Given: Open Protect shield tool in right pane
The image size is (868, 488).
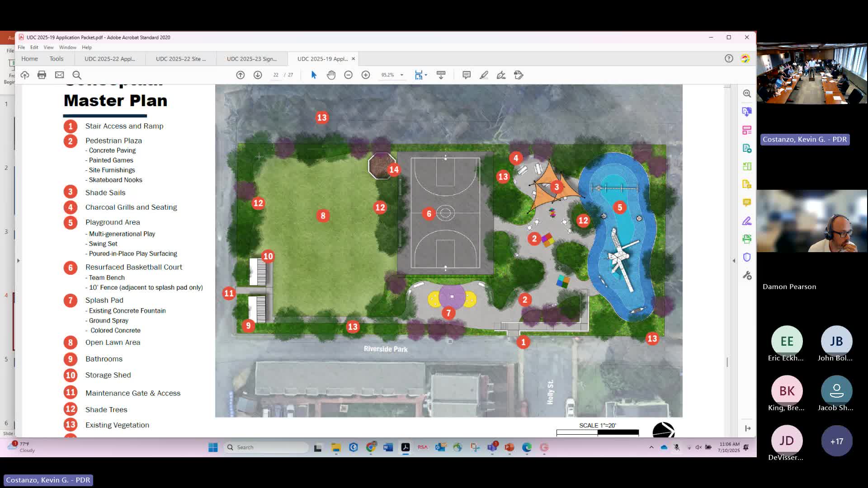Looking at the screenshot, I should 747,257.
